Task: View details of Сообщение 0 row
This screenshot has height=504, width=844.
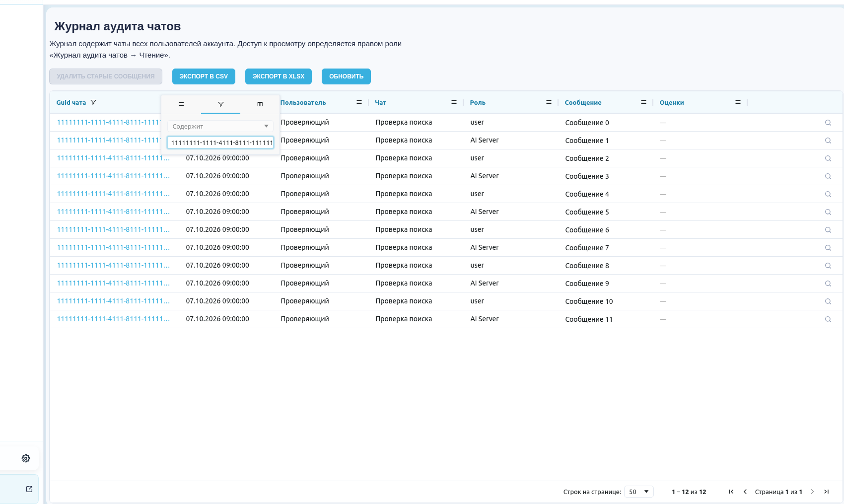Action: [x=828, y=123]
